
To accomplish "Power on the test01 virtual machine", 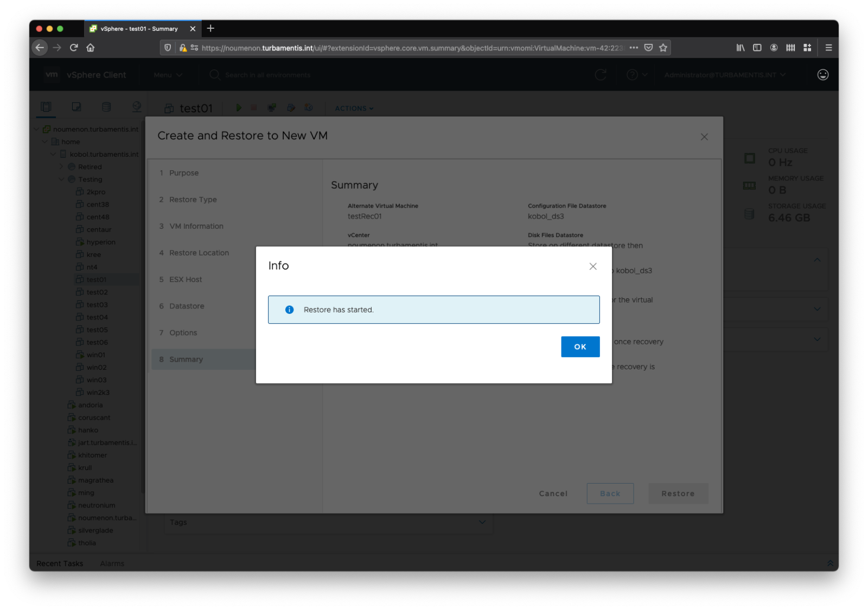I will click(x=239, y=107).
